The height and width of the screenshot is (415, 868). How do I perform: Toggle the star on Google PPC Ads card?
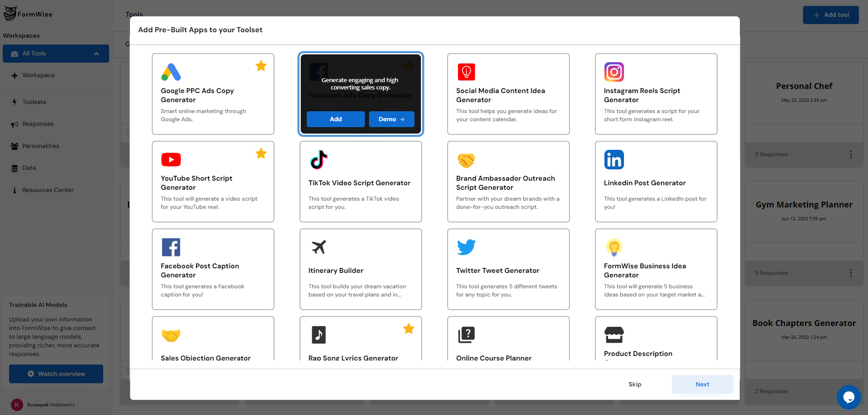point(261,66)
